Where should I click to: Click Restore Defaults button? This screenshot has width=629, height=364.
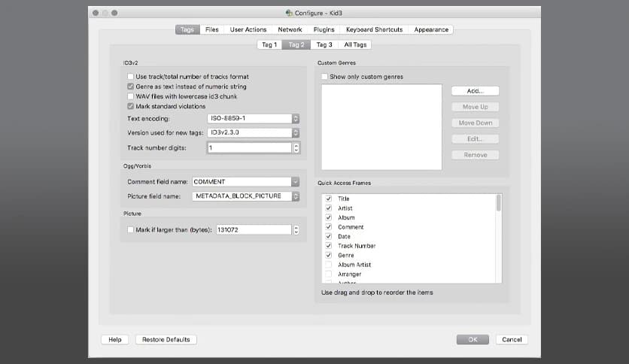click(166, 339)
